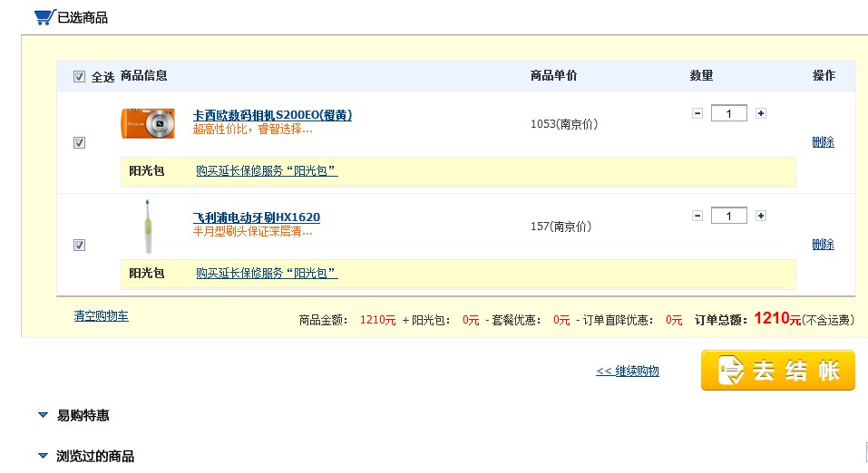868x473 pixels.
Task: Click the Casio camera quantity field
Action: pyautogui.click(x=729, y=113)
